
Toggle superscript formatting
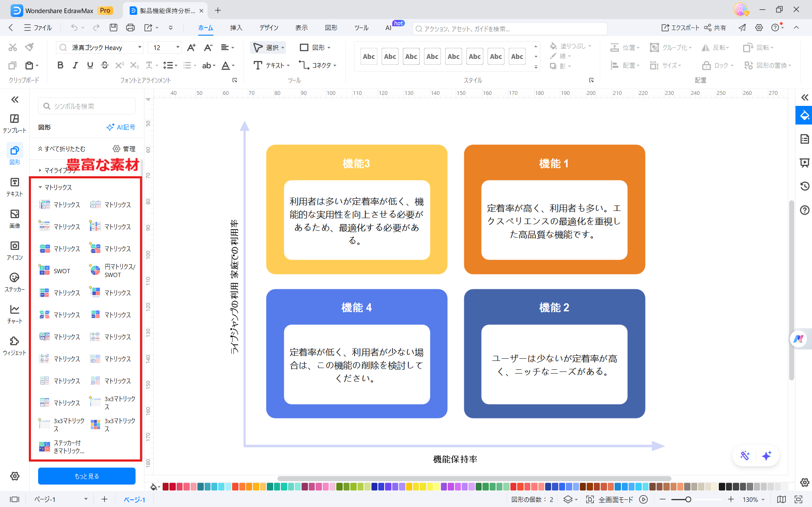[x=120, y=65]
